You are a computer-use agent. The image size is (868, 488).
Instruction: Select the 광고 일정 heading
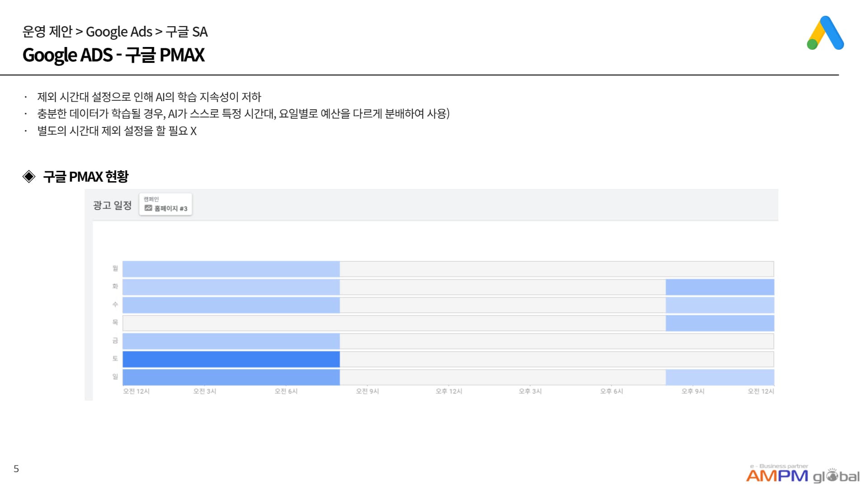pos(112,205)
